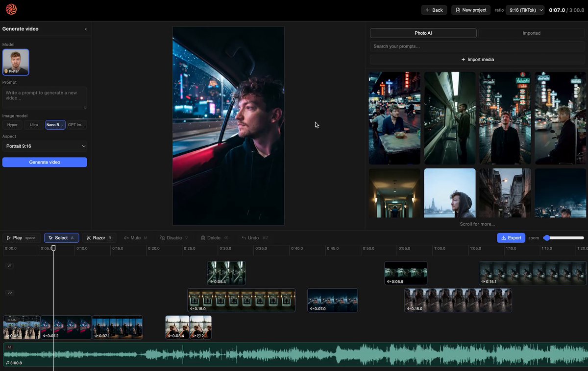Image resolution: width=588 pixels, height=371 pixels.
Task: Choose the Ultra image model
Action: (x=34, y=125)
